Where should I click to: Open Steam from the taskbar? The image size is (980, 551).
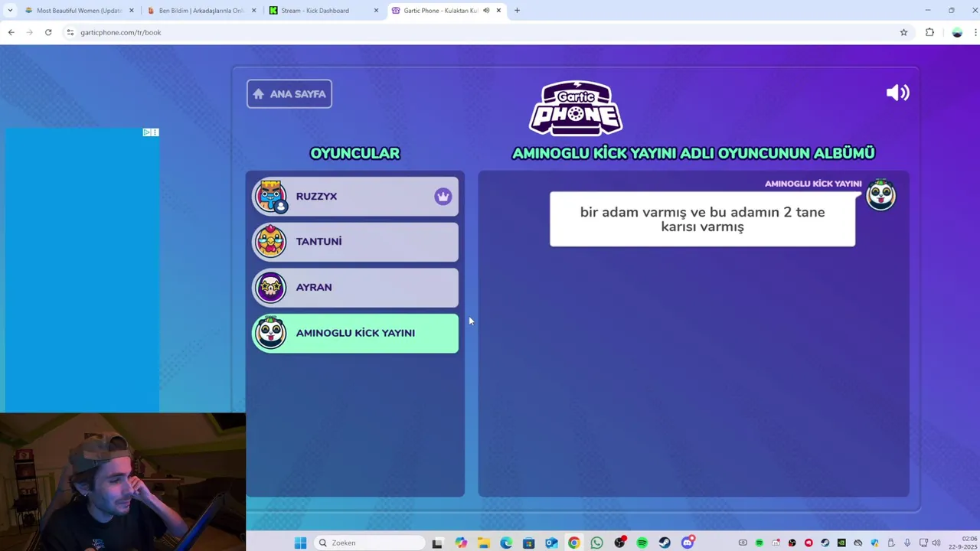click(665, 543)
